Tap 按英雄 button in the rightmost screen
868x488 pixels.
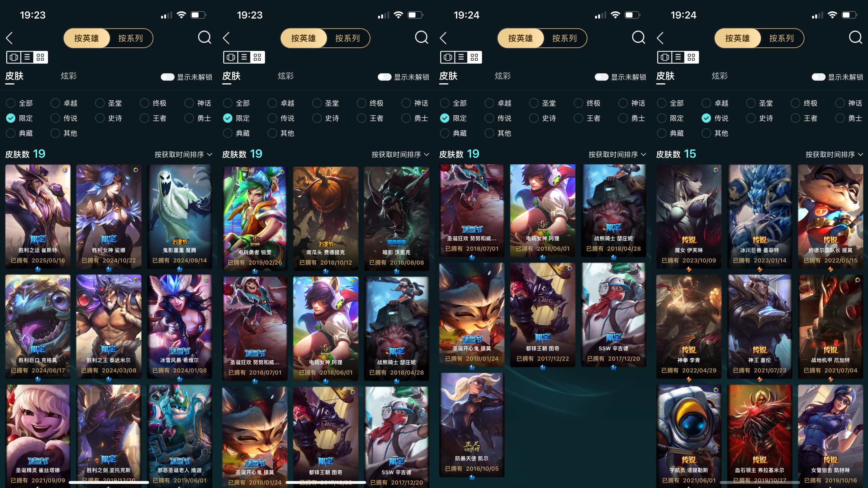tap(737, 38)
